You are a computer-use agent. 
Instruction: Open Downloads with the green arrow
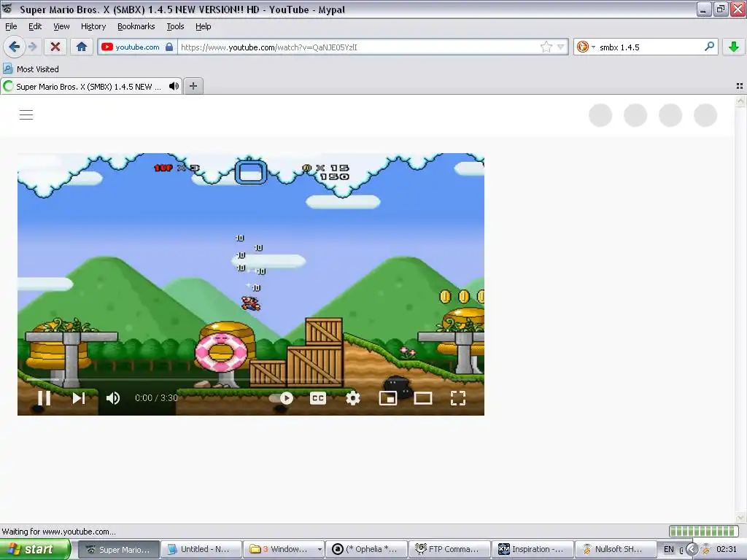734,47
